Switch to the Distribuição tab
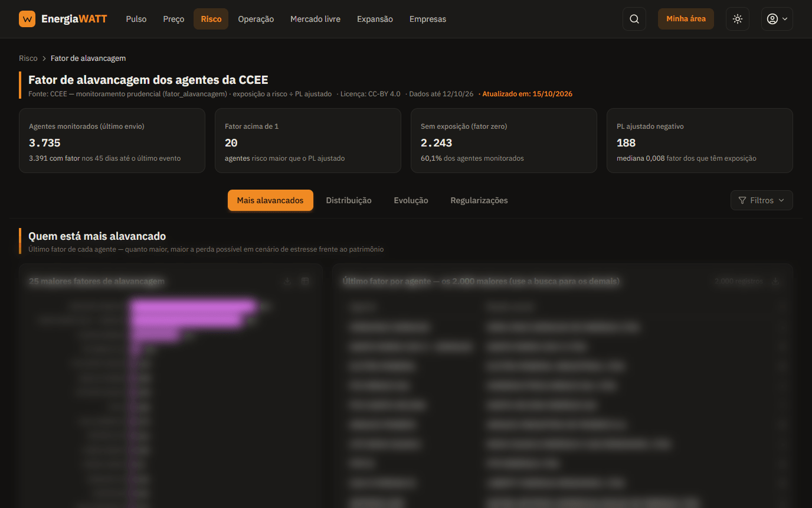 point(349,200)
